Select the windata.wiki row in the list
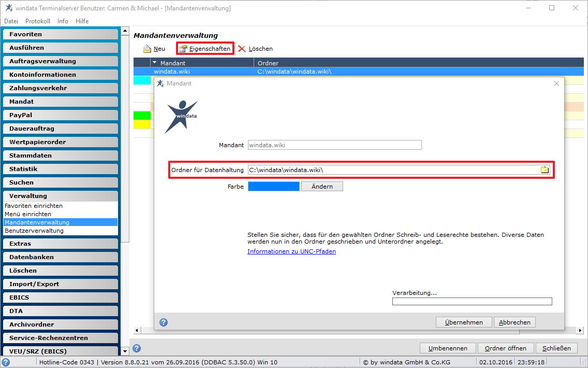The width and height of the screenshot is (588, 368). point(359,72)
